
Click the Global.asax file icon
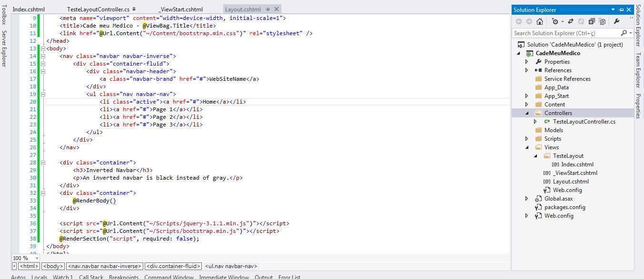coord(538,199)
